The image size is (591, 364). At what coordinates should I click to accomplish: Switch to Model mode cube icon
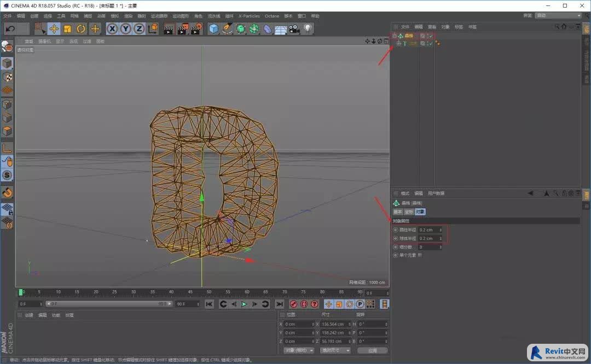7,63
